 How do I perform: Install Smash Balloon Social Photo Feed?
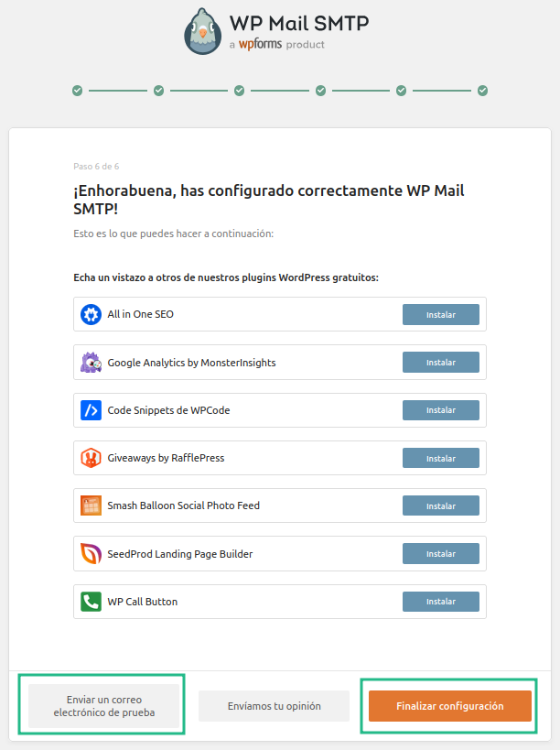point(441,505)
